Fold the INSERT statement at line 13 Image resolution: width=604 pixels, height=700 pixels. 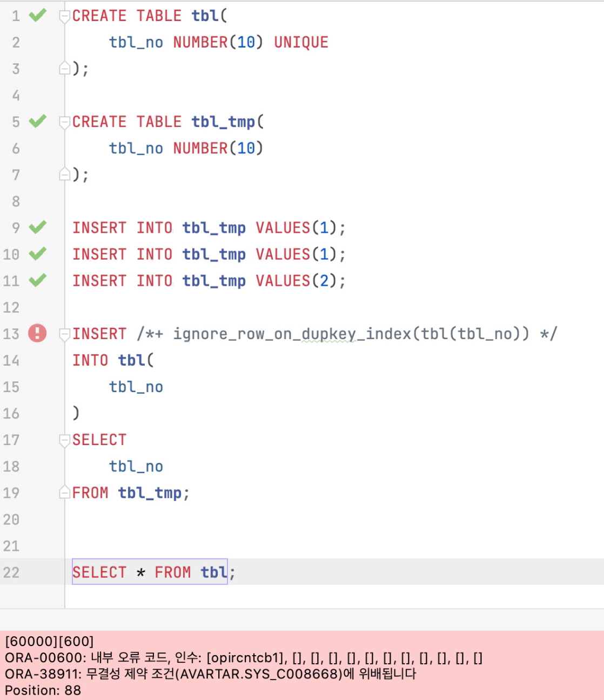point(64,334)
